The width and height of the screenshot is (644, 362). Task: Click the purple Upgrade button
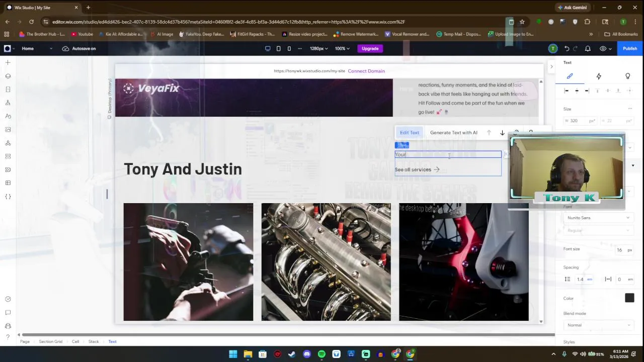click(x=370, y=48)
